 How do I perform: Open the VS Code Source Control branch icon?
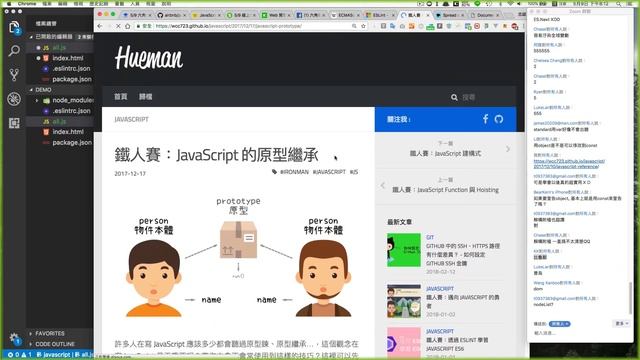click(14, 75)
